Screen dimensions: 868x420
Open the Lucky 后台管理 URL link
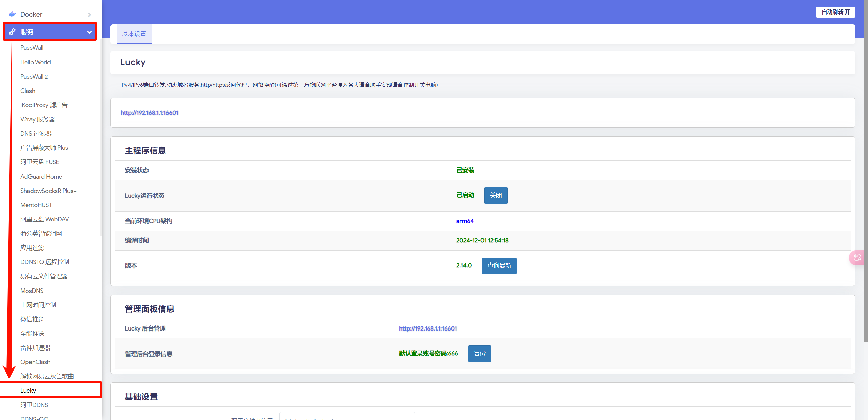point(428,328)
